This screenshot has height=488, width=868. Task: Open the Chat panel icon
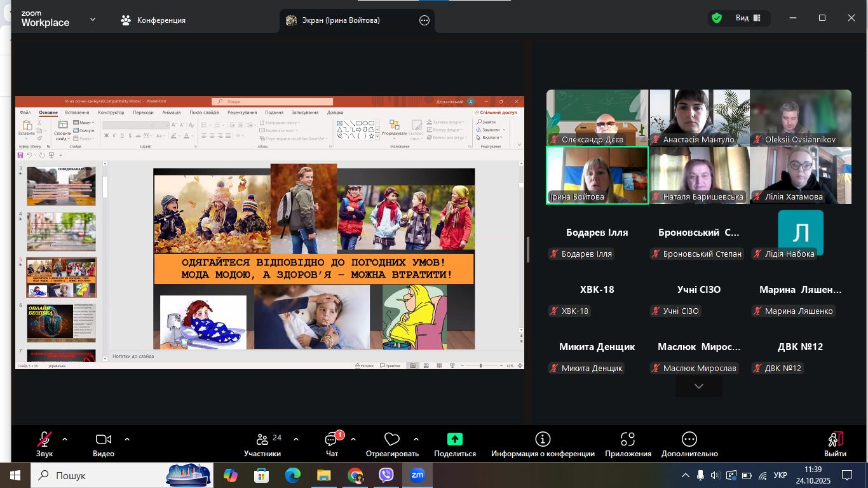[x=331, y=440]
